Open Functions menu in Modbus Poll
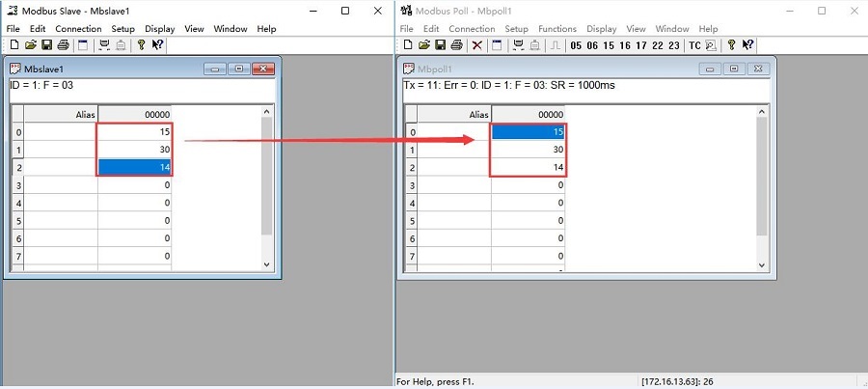 [557, 29]
